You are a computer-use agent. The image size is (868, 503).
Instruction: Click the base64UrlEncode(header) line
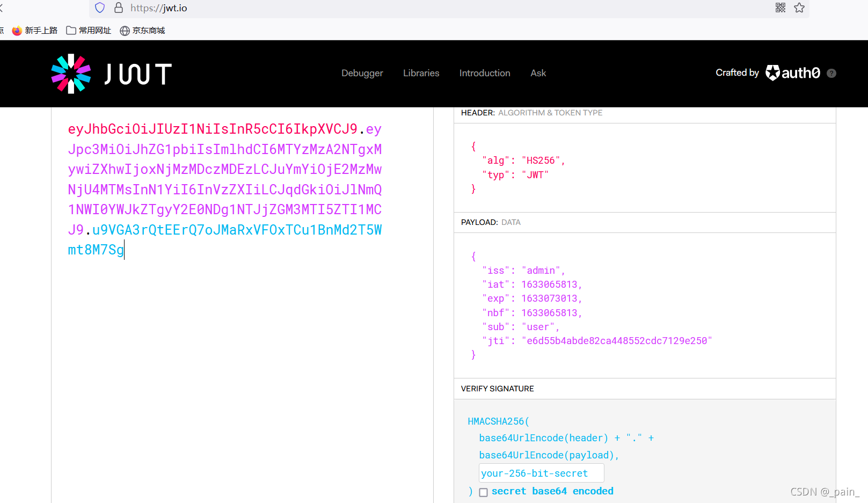(566, 438)
